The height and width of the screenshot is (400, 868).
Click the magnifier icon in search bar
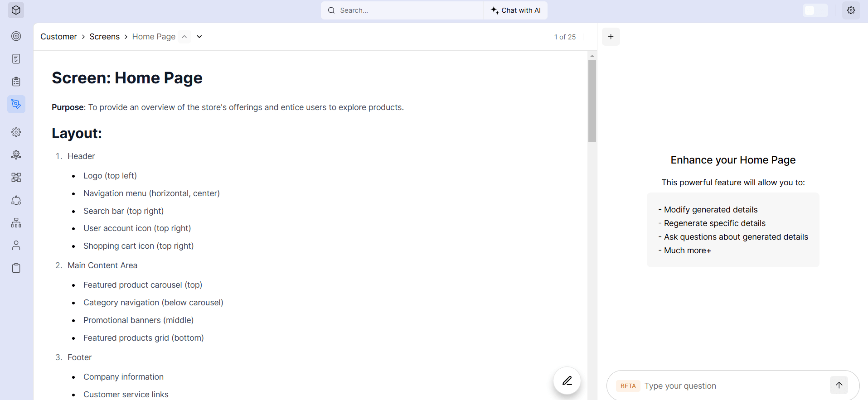[331, 10]
